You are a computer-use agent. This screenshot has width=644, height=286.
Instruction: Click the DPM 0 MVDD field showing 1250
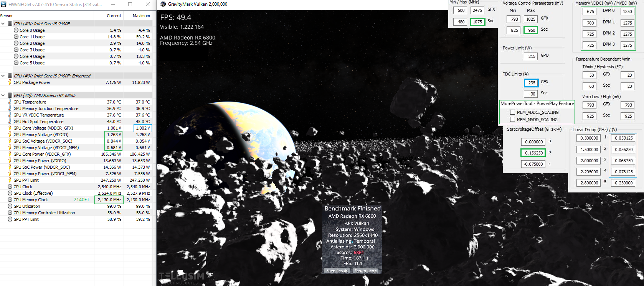pos(627,12)
